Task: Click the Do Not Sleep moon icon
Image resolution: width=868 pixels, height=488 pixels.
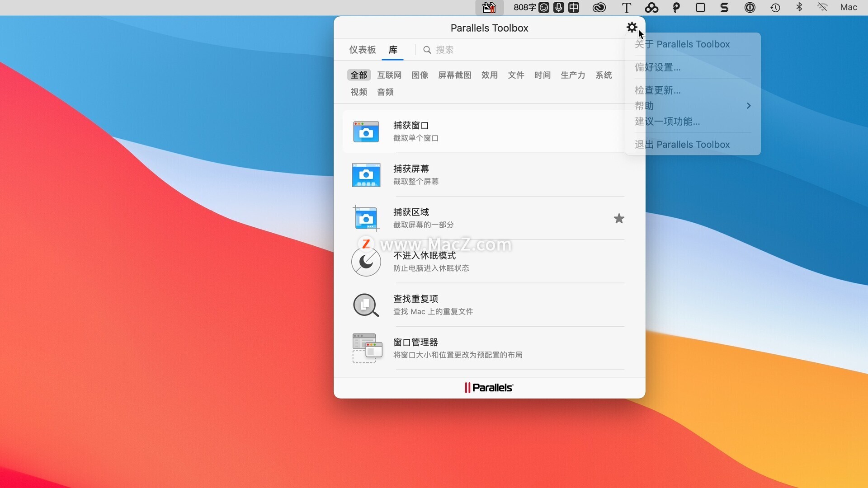Action: coord(366,262)
